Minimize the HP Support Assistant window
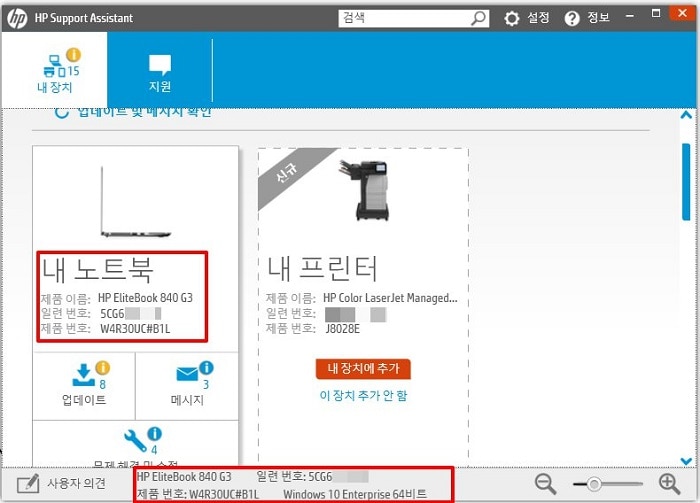Viewport: 700px width, 503px height. [630, 16]
